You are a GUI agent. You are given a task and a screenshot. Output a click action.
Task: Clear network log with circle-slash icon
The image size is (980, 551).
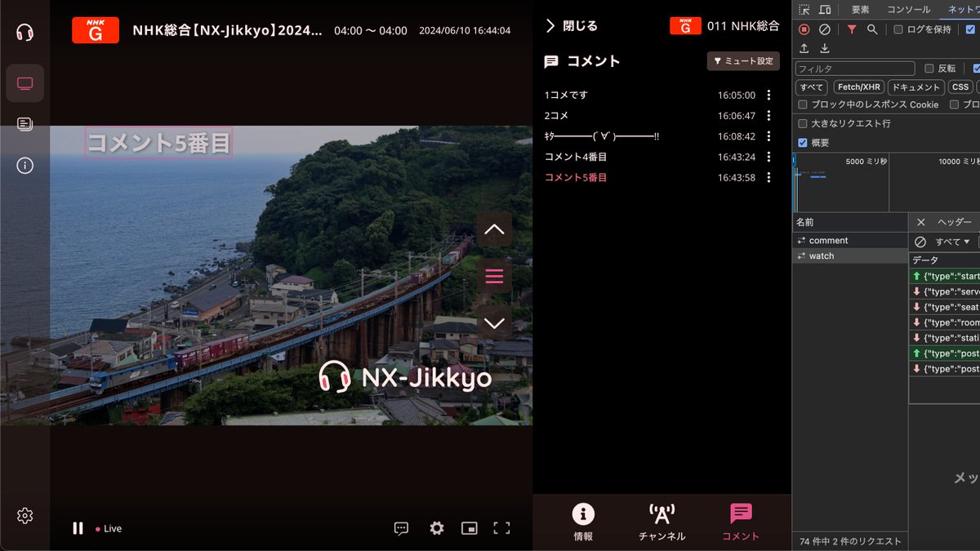tap(825, 29)
